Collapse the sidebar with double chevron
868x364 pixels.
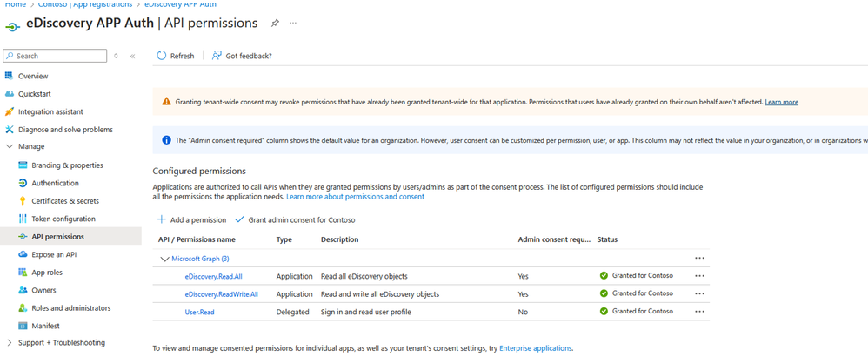point(132,56)
